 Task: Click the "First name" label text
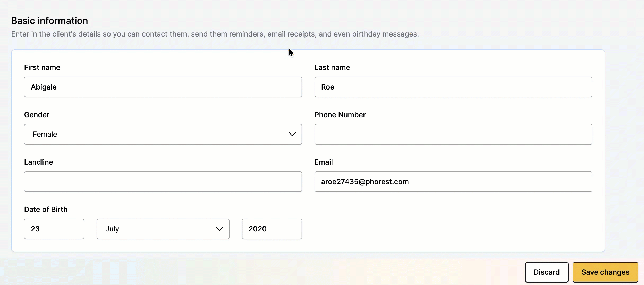[42, 67]
